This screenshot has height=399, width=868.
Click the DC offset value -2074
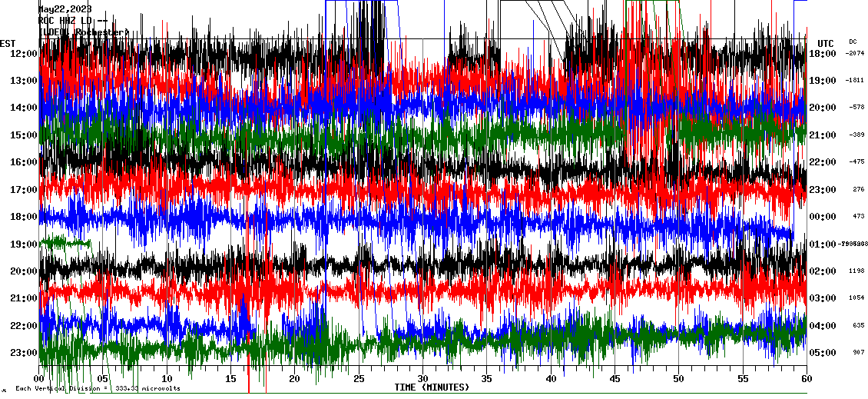(855, 54)
